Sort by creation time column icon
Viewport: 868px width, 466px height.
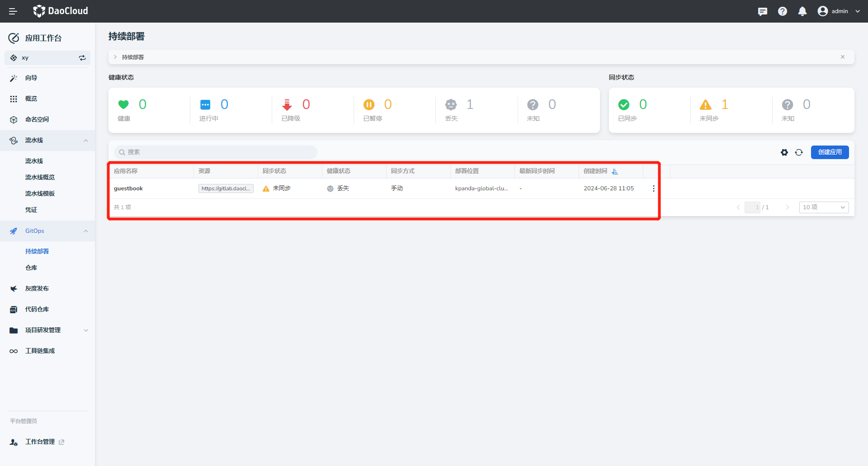615,171
